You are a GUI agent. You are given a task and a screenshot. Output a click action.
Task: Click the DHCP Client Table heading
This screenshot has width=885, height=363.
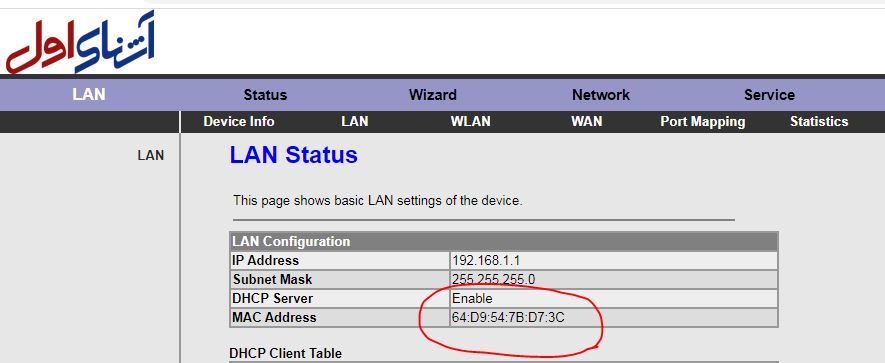coord(286,353)
